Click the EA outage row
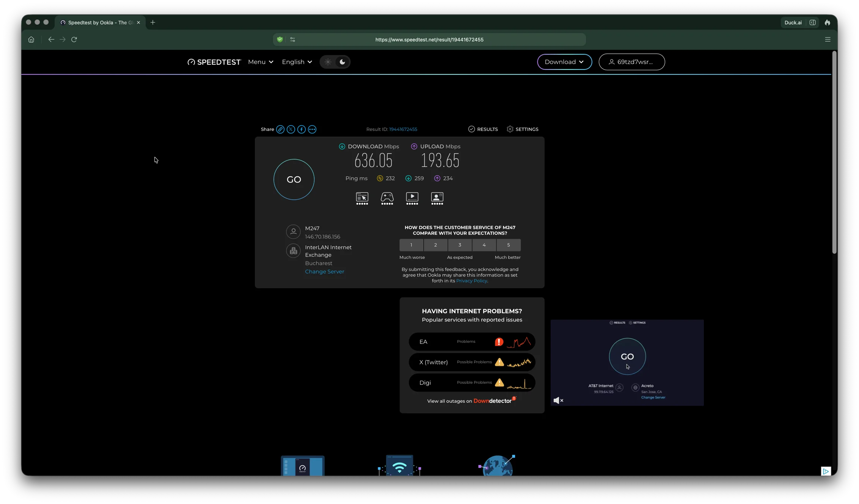Image resolution: width=859 pixels, height=504 pixels. [472, 342]
